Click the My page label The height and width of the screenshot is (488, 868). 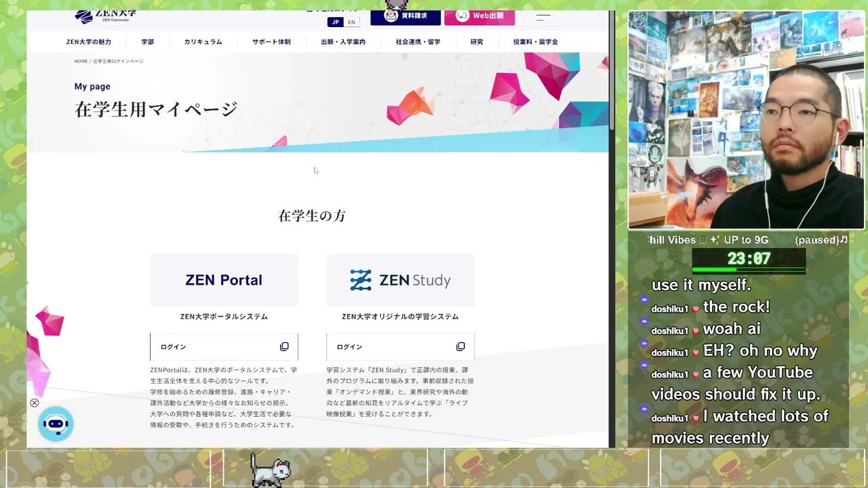(x=92, y=86)
